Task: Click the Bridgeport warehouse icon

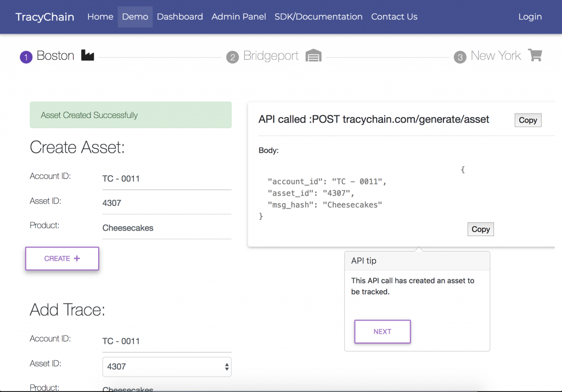Action: pos(313,55)
